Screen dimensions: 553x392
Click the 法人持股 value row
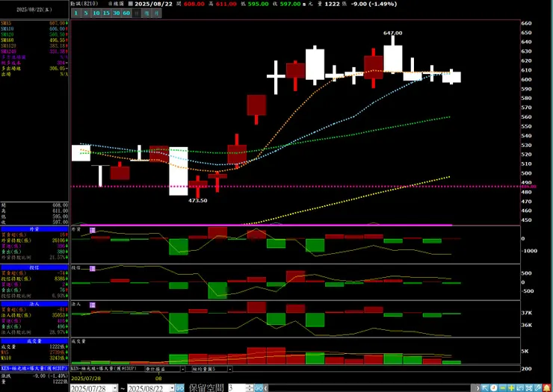point(34,315)
